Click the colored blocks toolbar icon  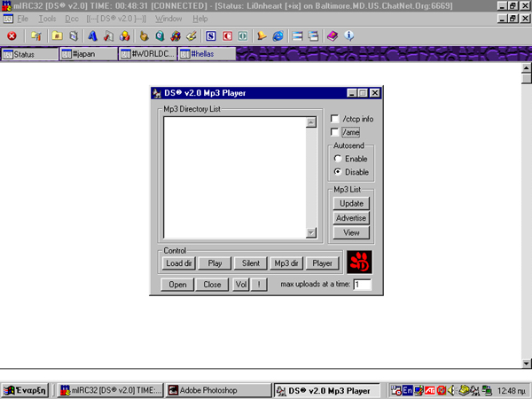[125, 36]
